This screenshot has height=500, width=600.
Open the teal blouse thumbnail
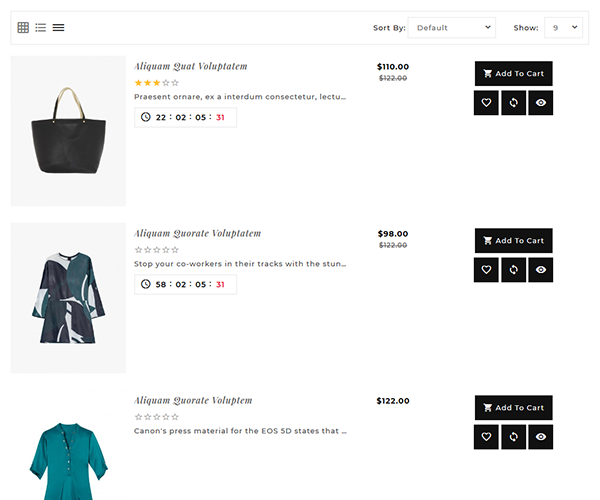pos(68,445)
